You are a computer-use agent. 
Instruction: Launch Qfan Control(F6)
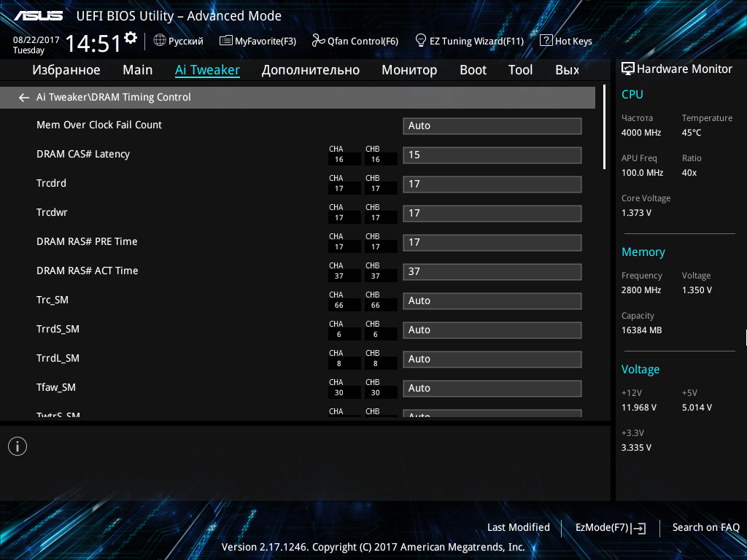pyautogui.click(x=355, y=41)
